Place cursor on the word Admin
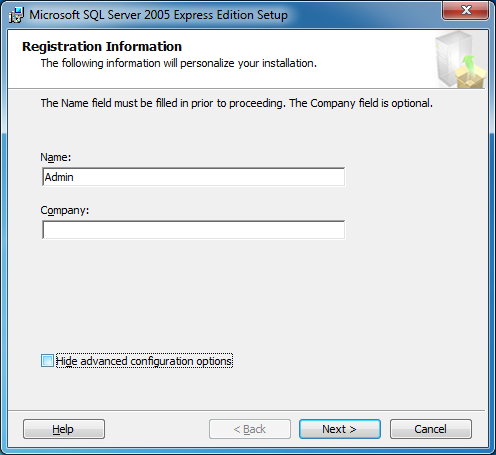Viewport: 496px width, 455px height. 59,177
